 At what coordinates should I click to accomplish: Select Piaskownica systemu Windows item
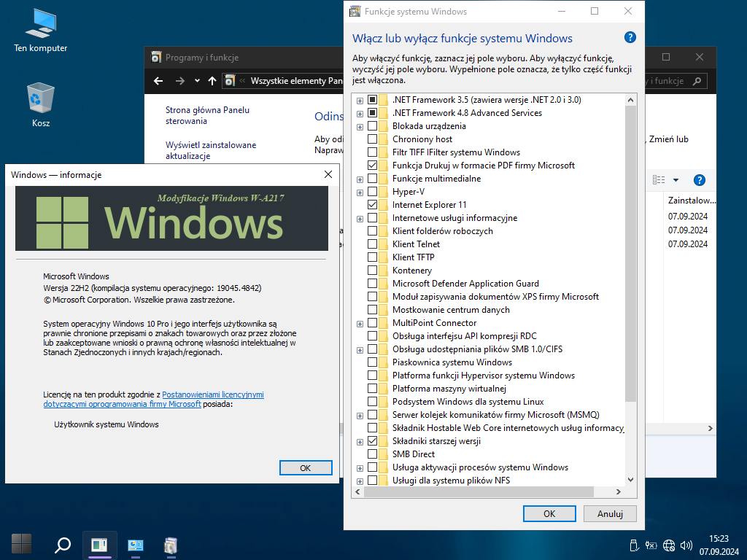pyautogui.click(x=452, y=362)
